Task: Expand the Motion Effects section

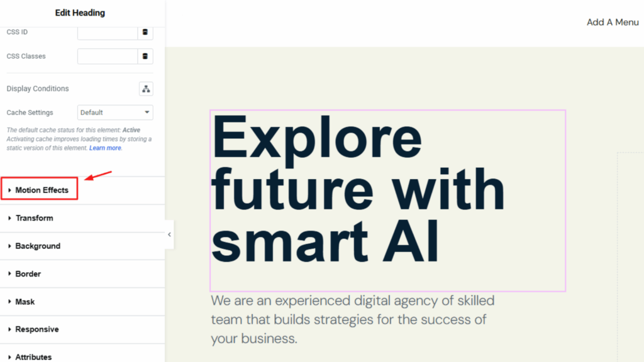Action: click(x=42, y=190)
